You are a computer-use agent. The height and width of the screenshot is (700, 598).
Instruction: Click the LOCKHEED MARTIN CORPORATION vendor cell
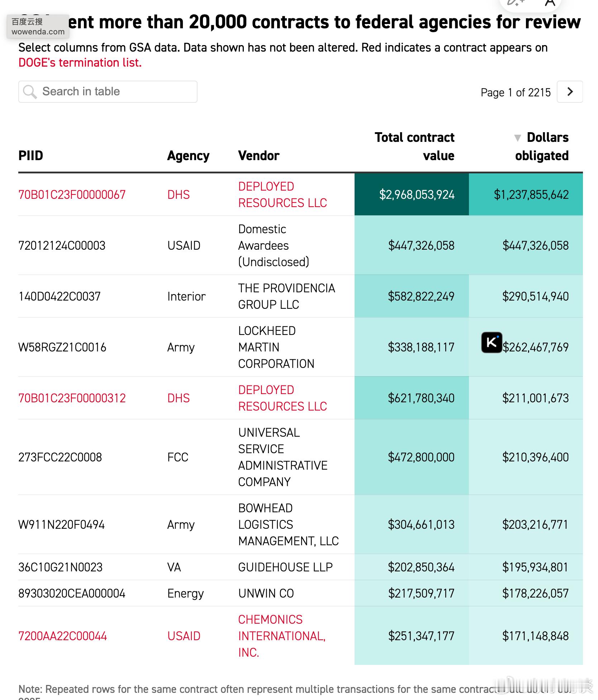pos(276,347)
